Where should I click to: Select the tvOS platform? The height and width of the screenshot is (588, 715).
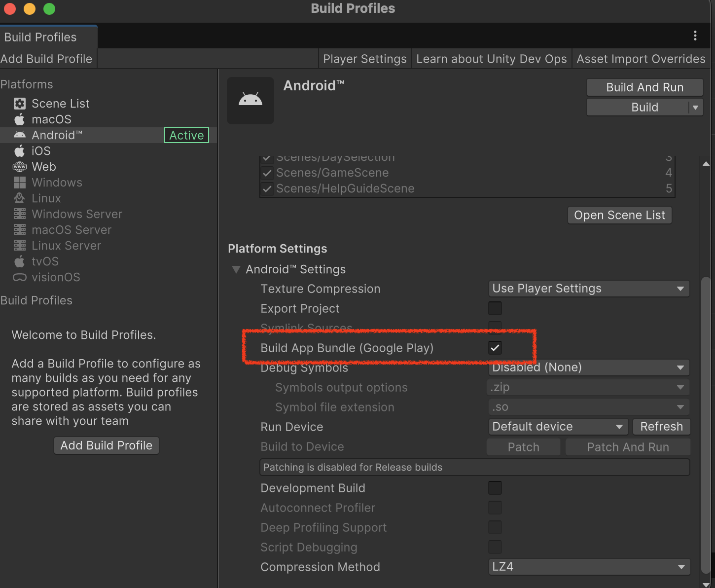pos(108,261)
